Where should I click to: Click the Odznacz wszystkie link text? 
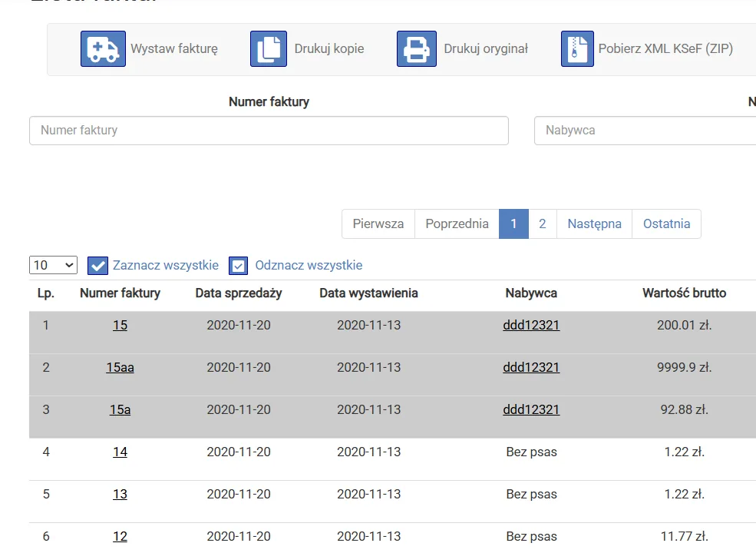coord(309,266)
